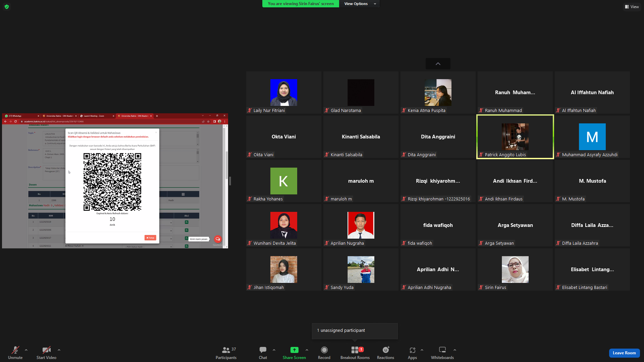644x362 pixels.
Task: Select Launch Meeting - Zoom tab in shared screen
Action: pyautogui.click(x=97, y=116)
